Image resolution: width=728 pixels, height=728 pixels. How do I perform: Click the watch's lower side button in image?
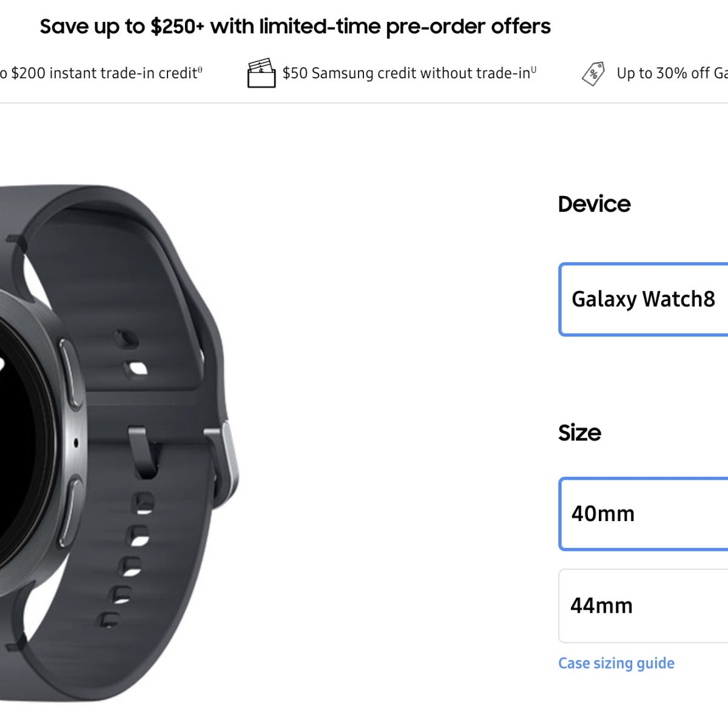71,510
